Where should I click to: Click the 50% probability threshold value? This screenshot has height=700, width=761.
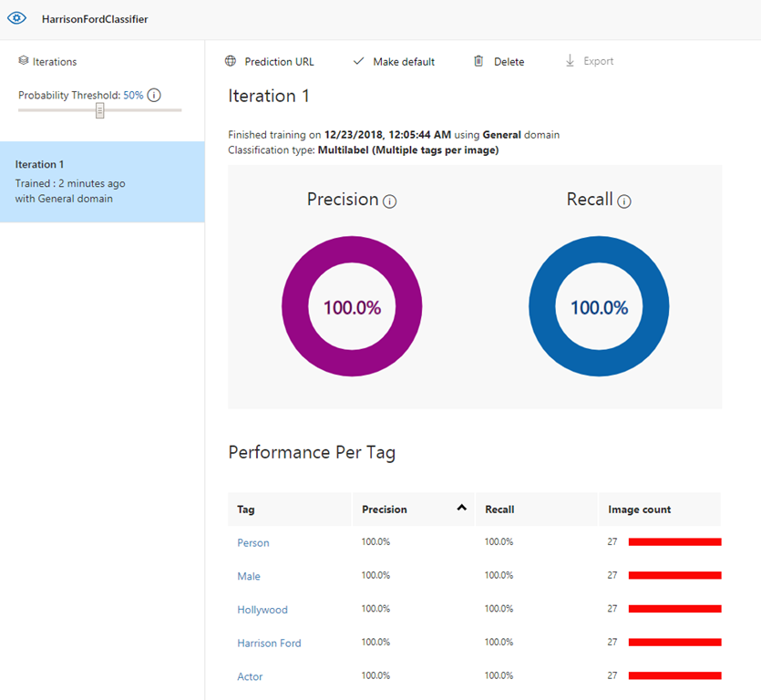click(133, 95)
